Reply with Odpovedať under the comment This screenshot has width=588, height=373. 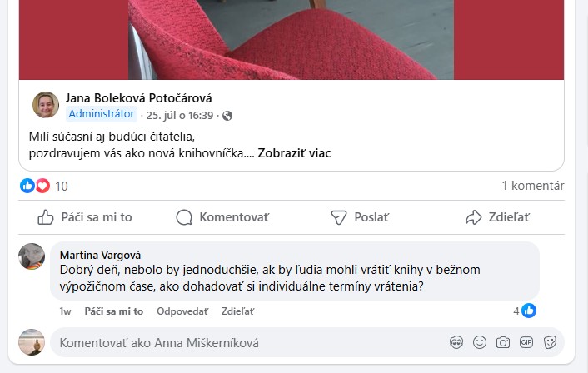tap(182, 311)
